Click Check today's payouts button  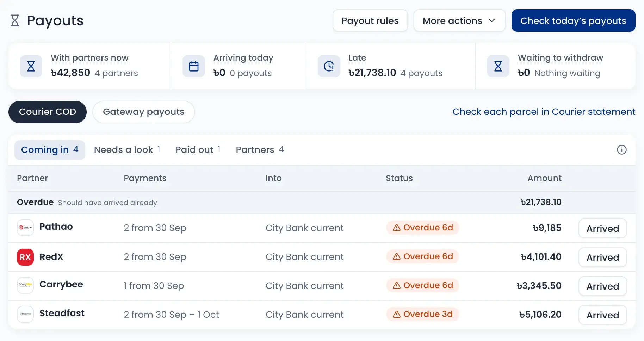coord(573,20)
